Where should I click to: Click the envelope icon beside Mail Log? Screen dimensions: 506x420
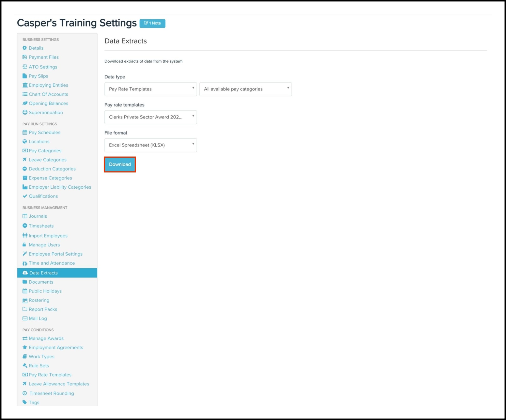tap(25, 318)
